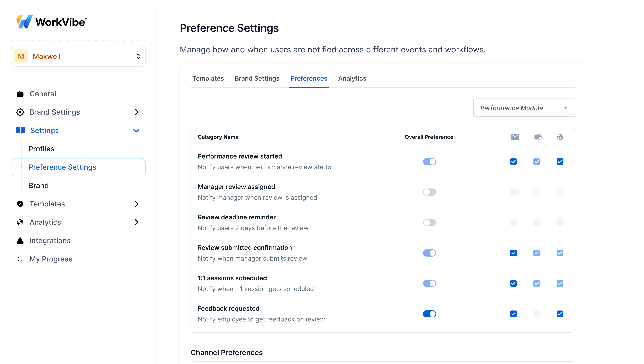Select the Brand Settings tab
644x364 pixels.
click(x=257, y=78)
